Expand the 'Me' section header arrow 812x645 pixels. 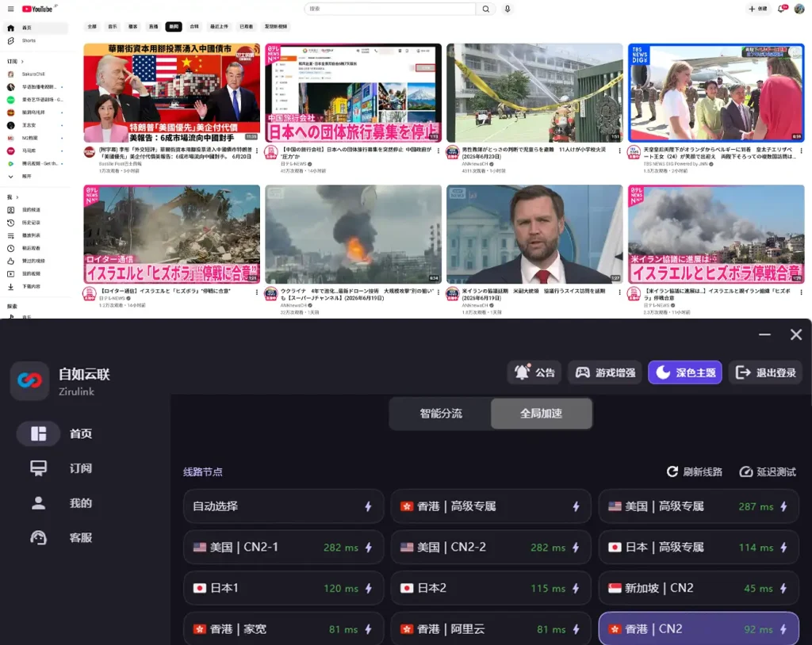17,197
